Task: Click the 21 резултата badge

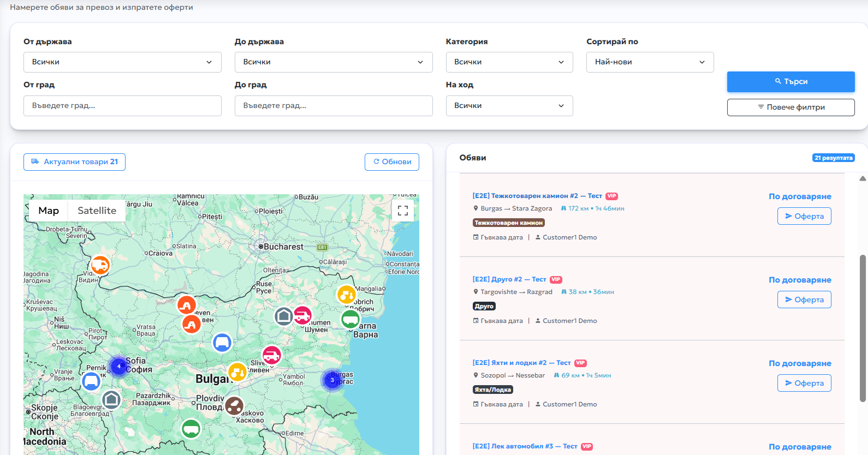Action: tap(833, 158)
